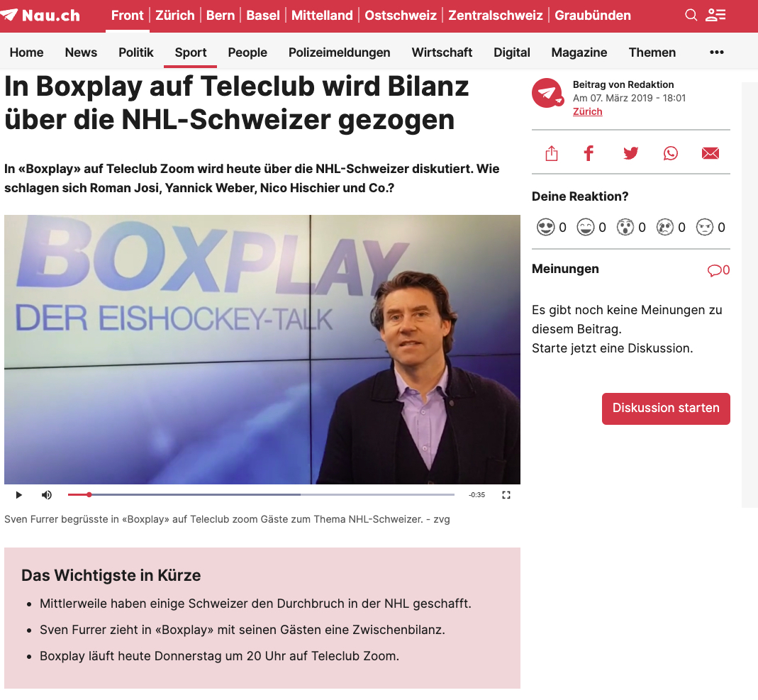758x700 pixels.
Task: Expand more navigation items via three dots
Action: point(716,52)
